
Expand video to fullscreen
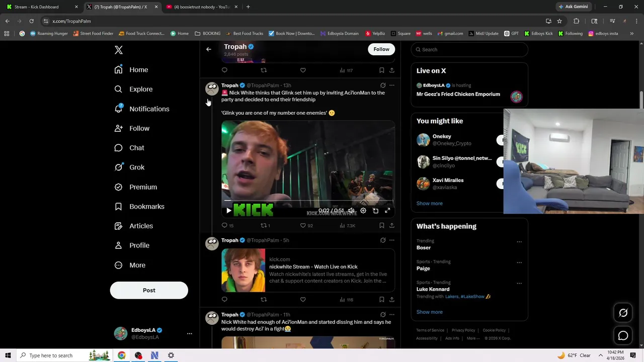point(387,211)
